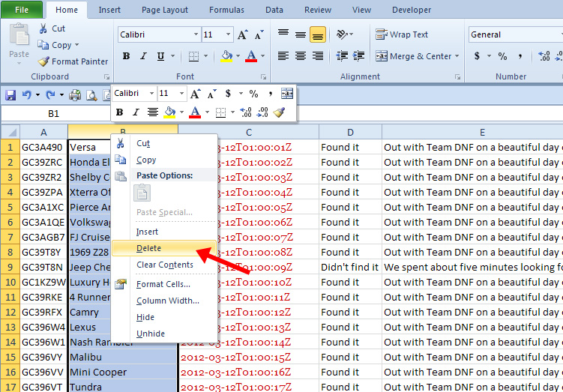Toggle the highlighted Bottom Align button
563x392 pixels.
(318, 34)
